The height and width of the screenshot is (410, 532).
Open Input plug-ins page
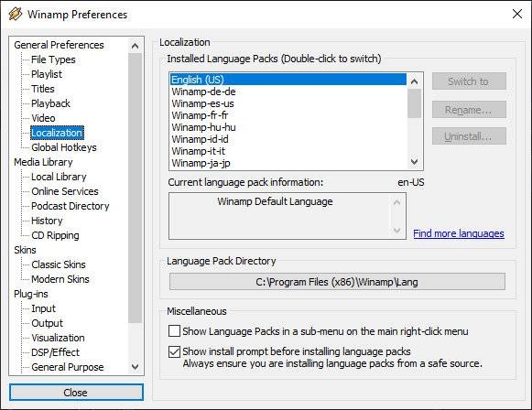(43, 308)
